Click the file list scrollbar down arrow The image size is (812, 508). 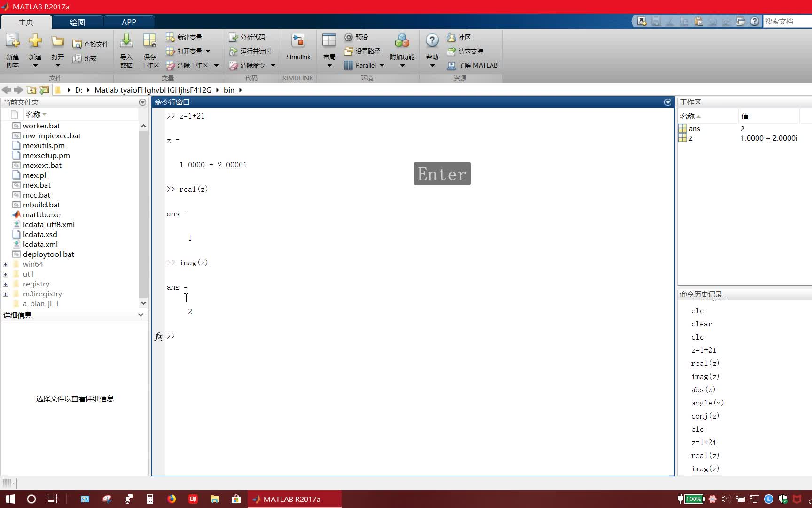click(143, 303)
